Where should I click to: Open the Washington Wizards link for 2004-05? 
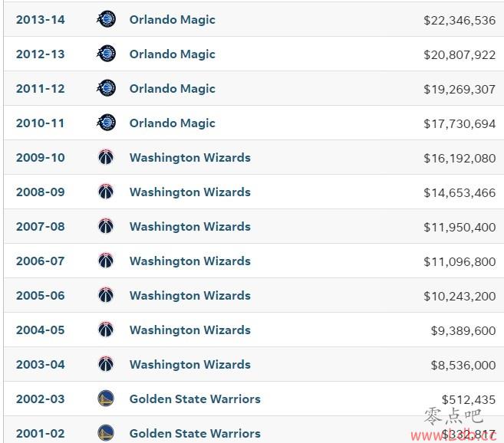[x=189, y=330]
